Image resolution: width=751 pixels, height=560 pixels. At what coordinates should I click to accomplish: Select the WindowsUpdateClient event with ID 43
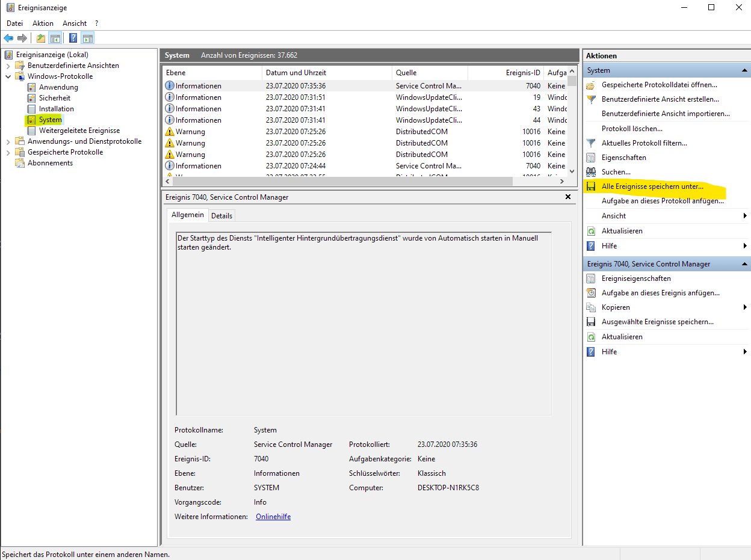point(365,109)
